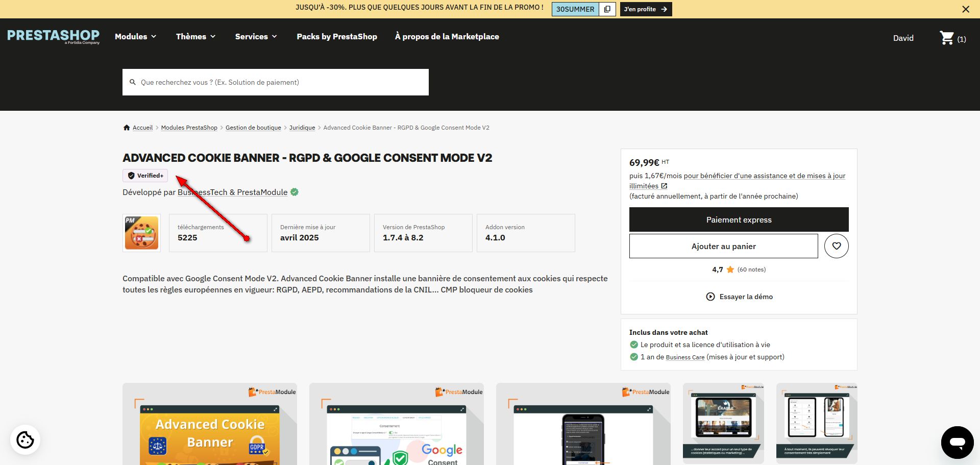Screen dimensions: 980x465
Task: Click the Advanced Cookie Banner module logo
Action: click(141, 233)
